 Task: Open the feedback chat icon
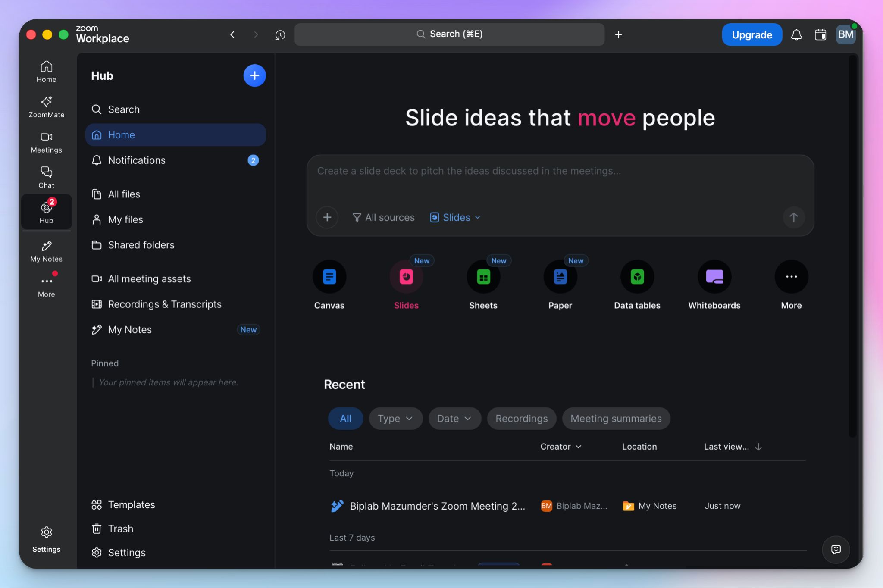[836, 549]
